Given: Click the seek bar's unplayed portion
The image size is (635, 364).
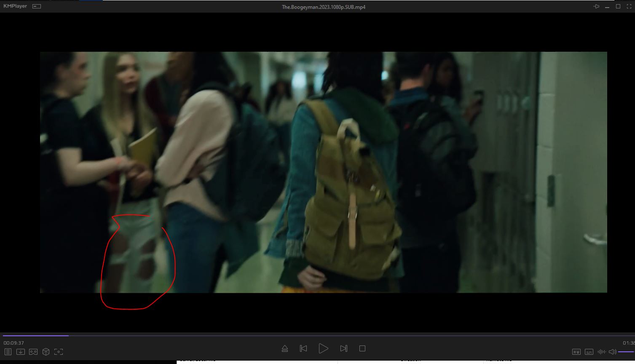Looking at the screenshot, I should 337,336.
